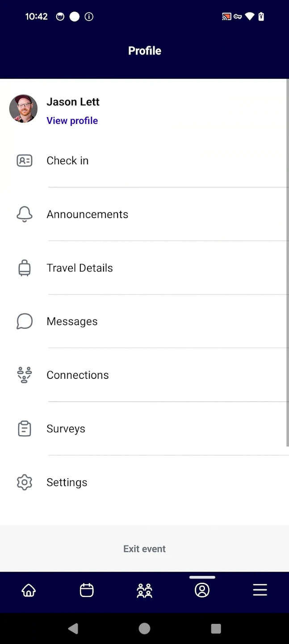Open the calendar schedule tab

pos(87,590)
